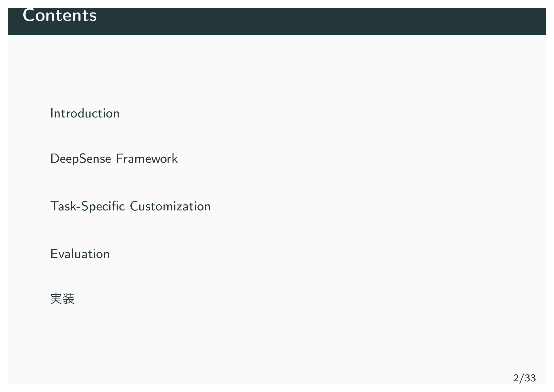Image resolution: width=554 pixels, height=392 pixels.
Task: Open the Evaluation section entry
Action: pos(80,254)
